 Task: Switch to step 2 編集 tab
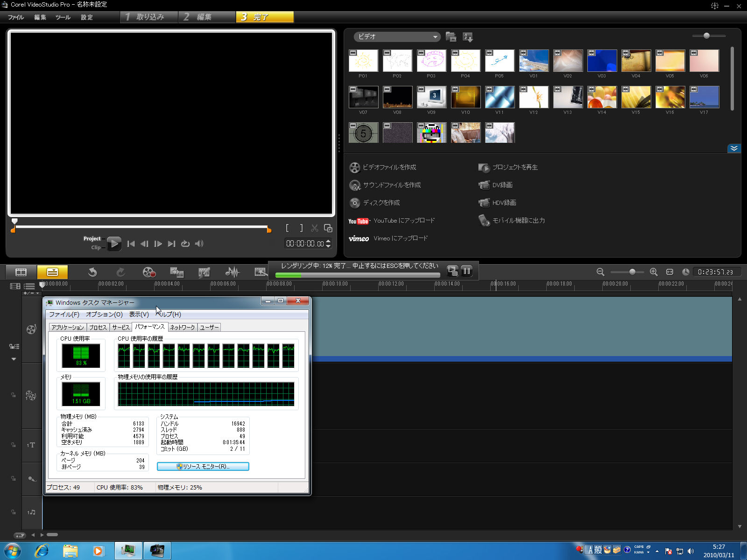point(207,17)
